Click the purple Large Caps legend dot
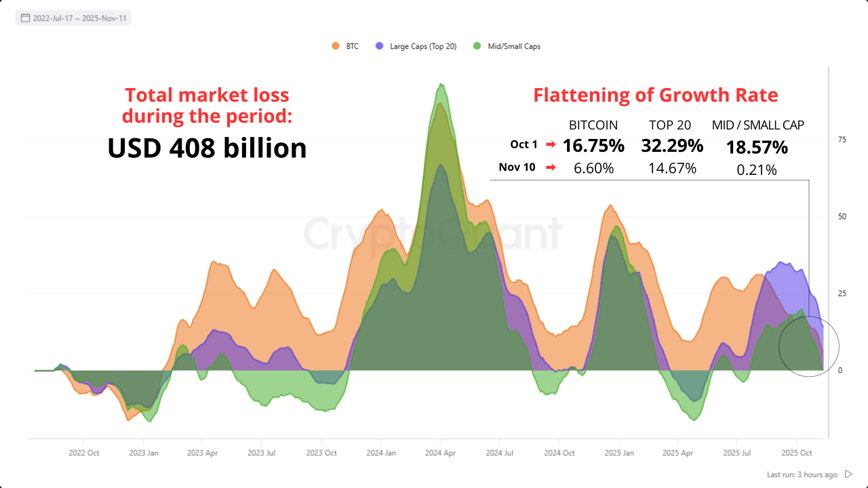This screenshot has width=868, height=488. click(x=378, y=46)
